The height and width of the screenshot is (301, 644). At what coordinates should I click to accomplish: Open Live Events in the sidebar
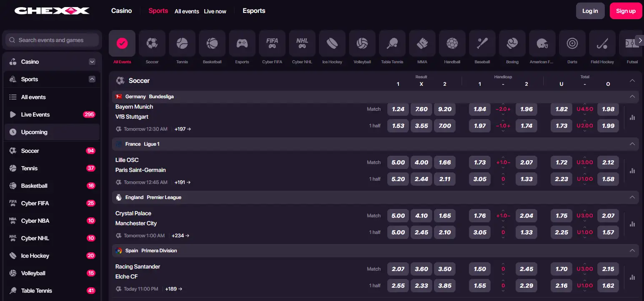tap(52, 114)
